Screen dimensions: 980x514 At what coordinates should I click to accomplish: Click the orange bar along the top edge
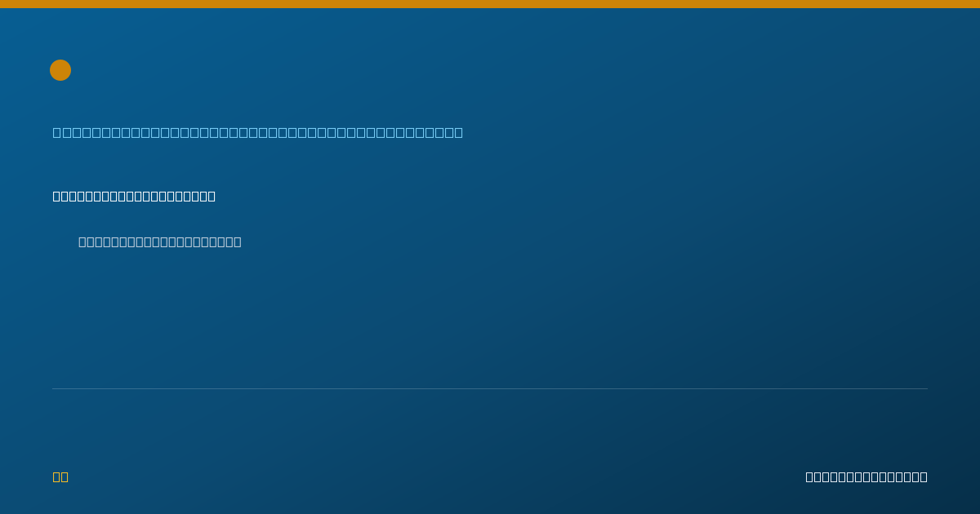click(x=490, y=4)
